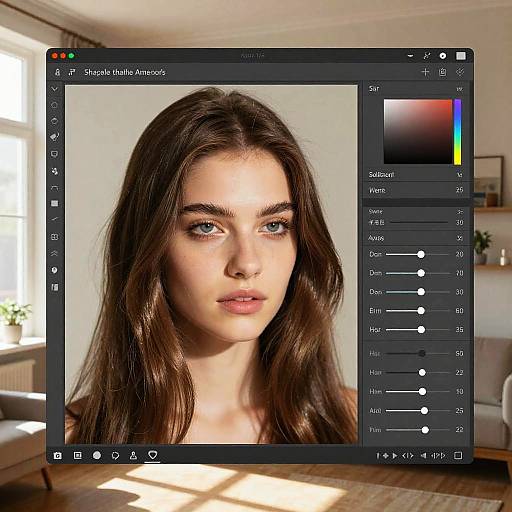The height and width of the screenshot is (512, 512).
Task: Click the white square icon in title bar
Action: (461, 56)
